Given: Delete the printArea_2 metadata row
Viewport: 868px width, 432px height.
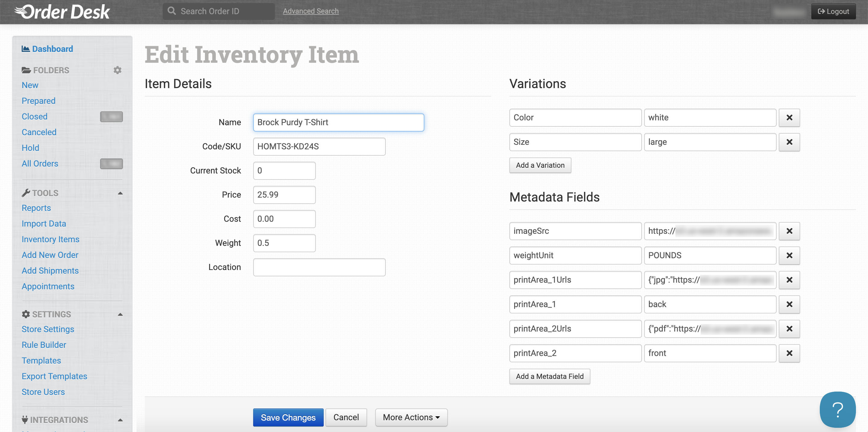Looking at the screenshot, I should pos(789,353).
